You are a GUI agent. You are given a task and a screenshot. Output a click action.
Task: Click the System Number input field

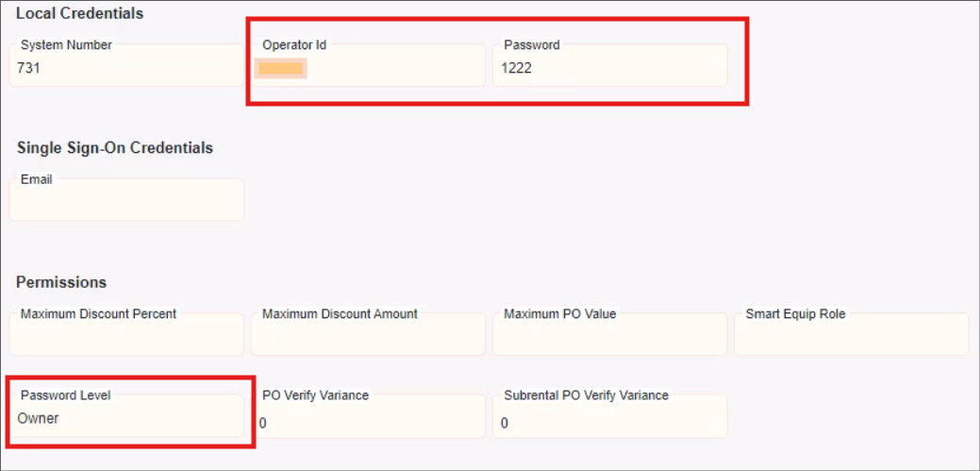(x=126, y=66)
